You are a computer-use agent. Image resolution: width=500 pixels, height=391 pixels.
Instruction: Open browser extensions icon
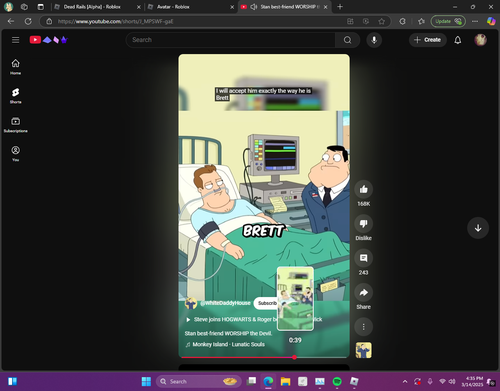pyautogui.click(x=402, y=21)
